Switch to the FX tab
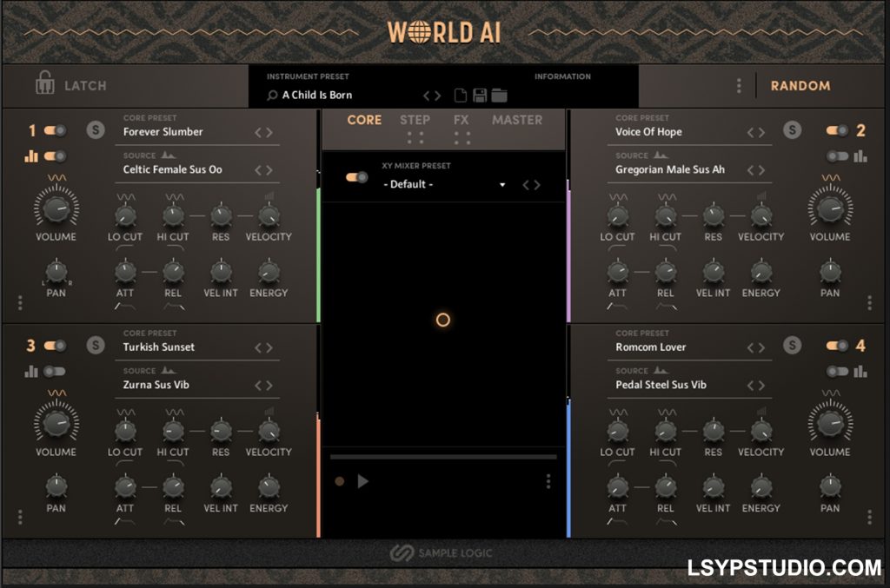Screen dimensions: 890x588 (x=461, y=120)
